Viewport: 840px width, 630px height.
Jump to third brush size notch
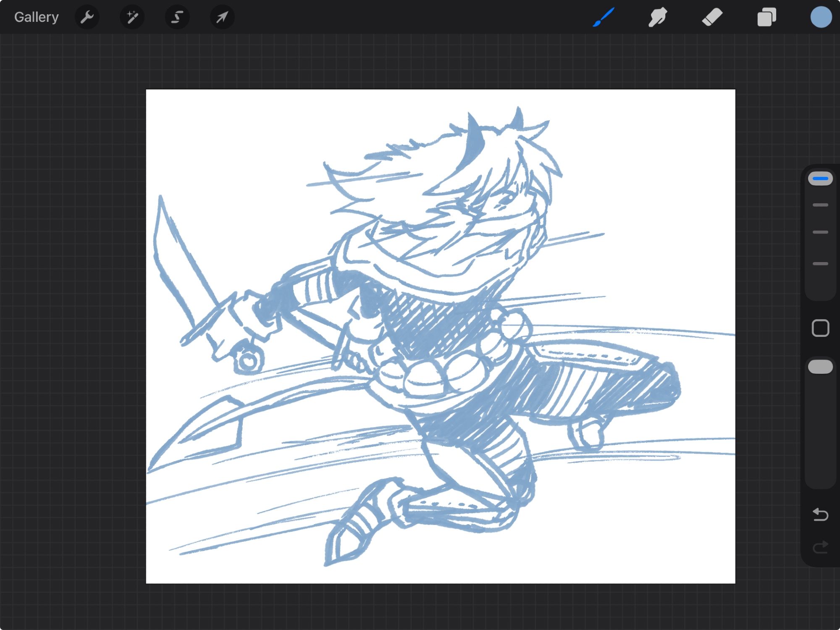(820, 232)
